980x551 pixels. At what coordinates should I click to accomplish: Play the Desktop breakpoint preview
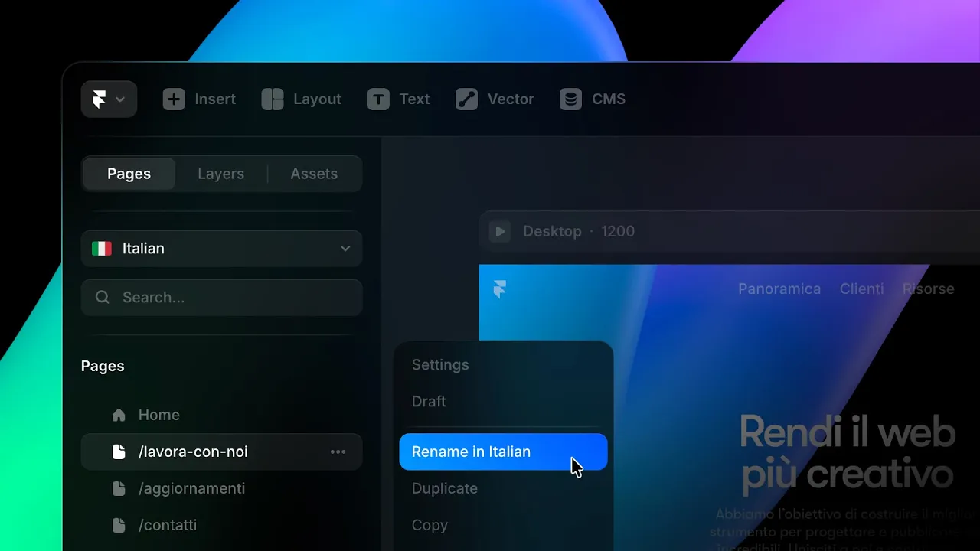(x=500, y=231)
